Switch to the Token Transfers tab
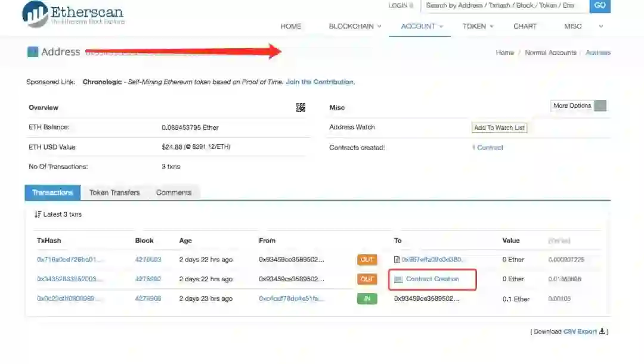644x364 pixels. (114, 192)
